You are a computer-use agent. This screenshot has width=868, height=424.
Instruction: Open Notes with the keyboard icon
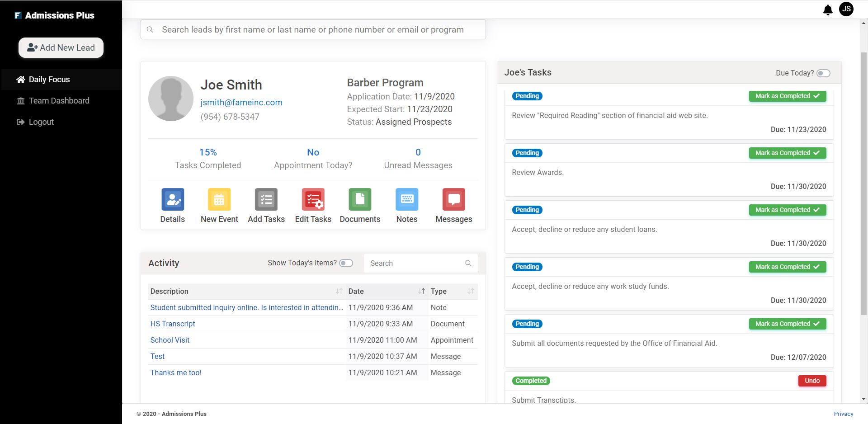click(406, 199)
